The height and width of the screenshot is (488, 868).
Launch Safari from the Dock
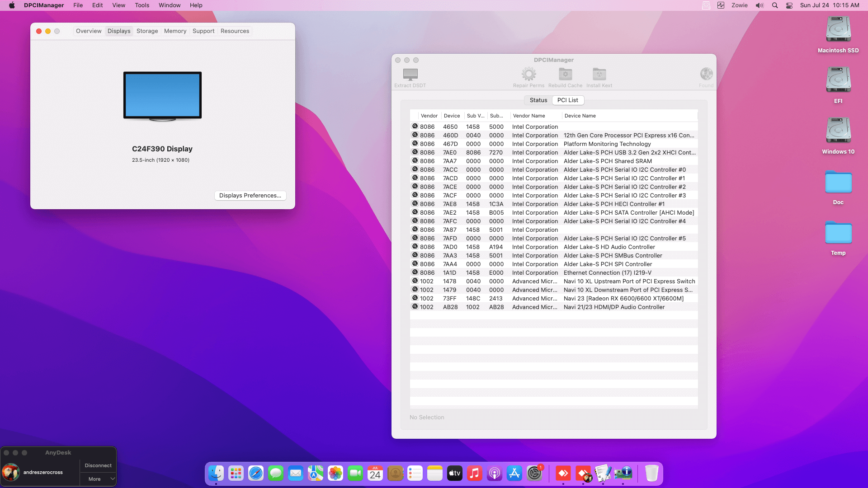click(x=256, y=473)
